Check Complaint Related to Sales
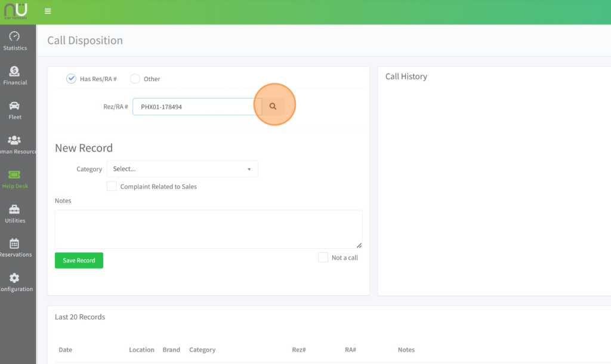This screenshot has height=364, width=611. tap(112, 186)
